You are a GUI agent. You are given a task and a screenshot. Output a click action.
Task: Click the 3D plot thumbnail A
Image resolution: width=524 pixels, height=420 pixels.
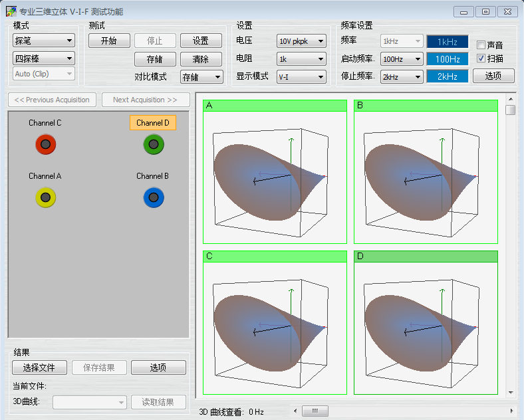pos(275,171)
